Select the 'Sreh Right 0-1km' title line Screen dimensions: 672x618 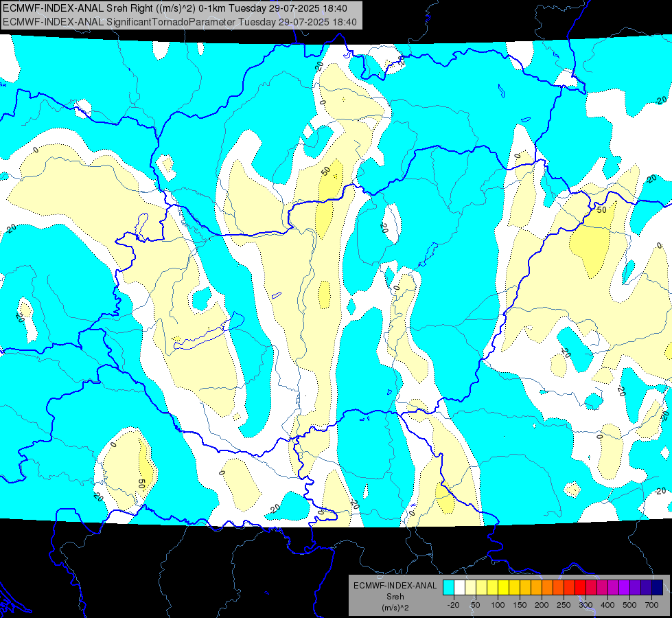tap(175, 8)
